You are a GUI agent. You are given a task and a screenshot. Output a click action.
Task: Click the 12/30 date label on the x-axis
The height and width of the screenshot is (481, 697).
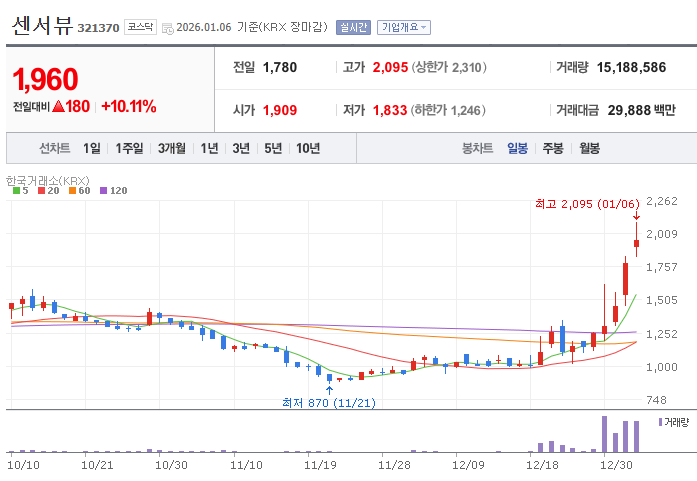click(616, 465)
